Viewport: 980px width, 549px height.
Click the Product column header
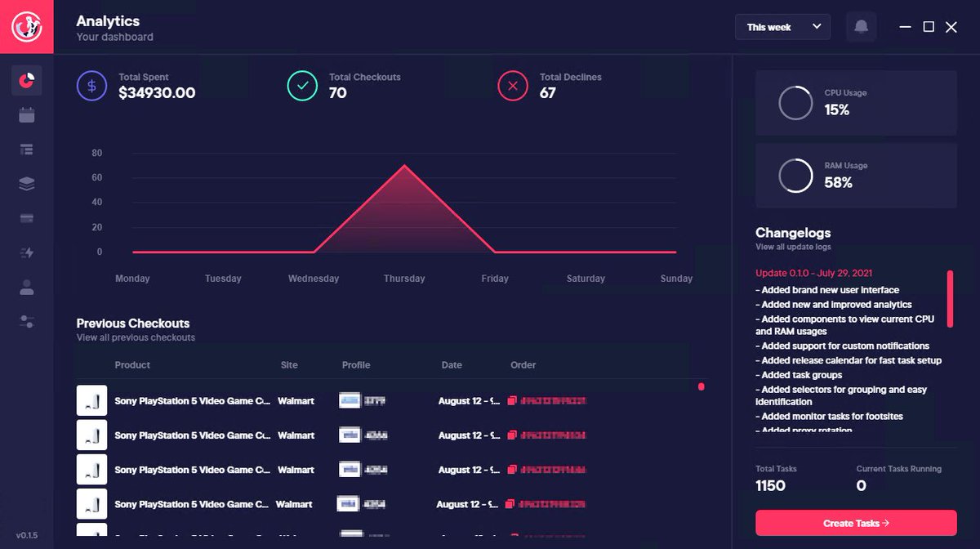tap(132, 365)
